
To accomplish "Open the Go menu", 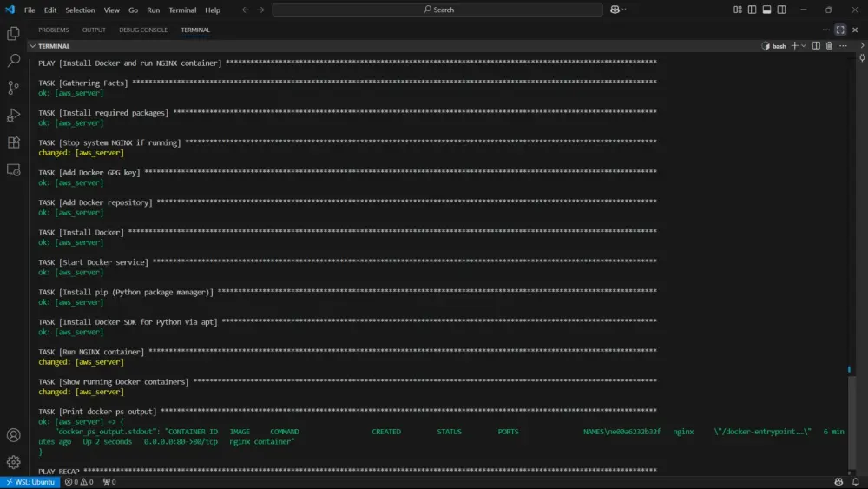I will 133,10.
